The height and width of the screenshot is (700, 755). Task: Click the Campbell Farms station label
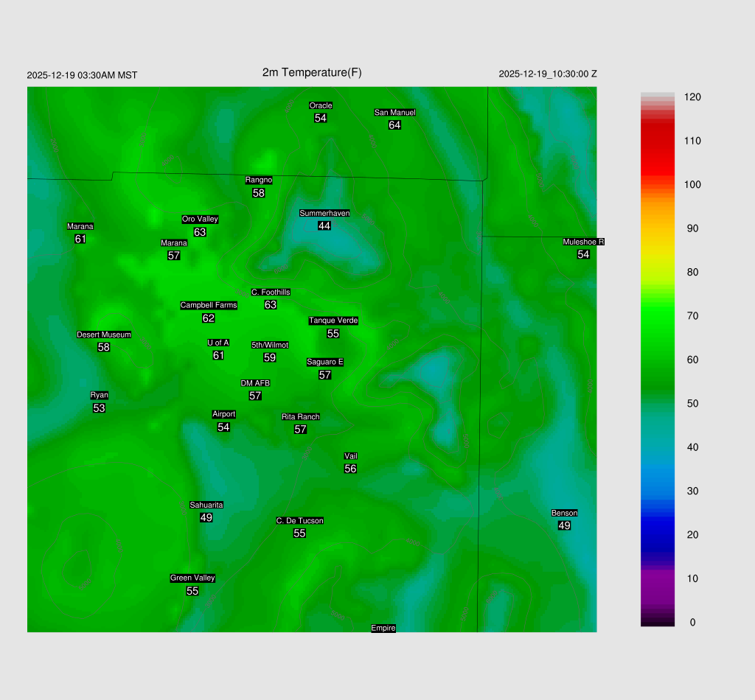pyautogui.click(x=209, y=305)
